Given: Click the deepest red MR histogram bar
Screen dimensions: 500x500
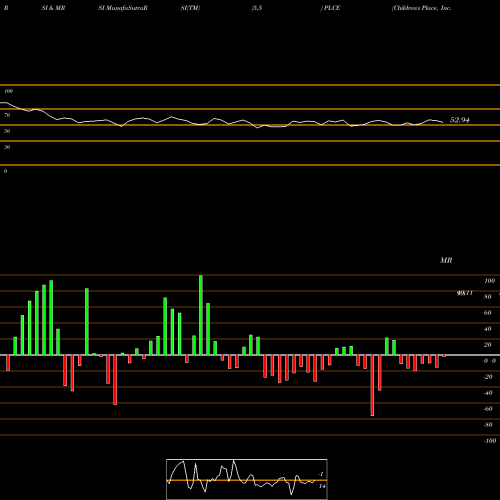Looking at the screenshot, I should tap(372, 385).
